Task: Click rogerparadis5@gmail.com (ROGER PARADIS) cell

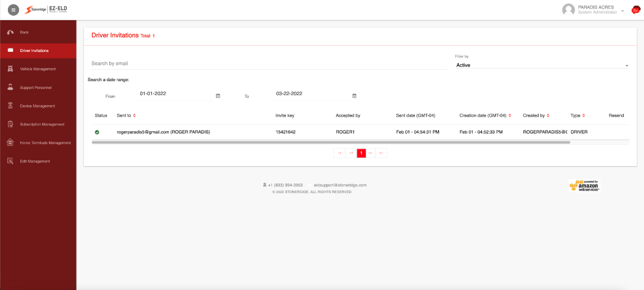Action: pos(163,132)
